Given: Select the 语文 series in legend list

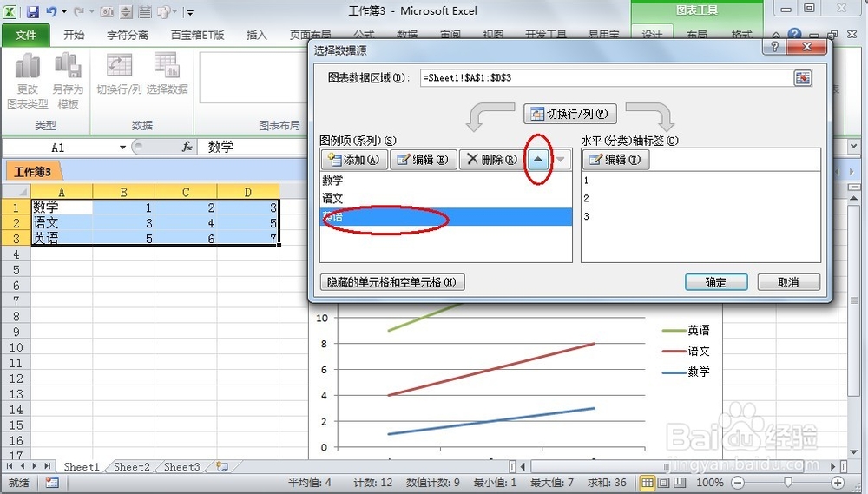Looking at the screenshot, I should pyautogui.click(x=445, y=198).
